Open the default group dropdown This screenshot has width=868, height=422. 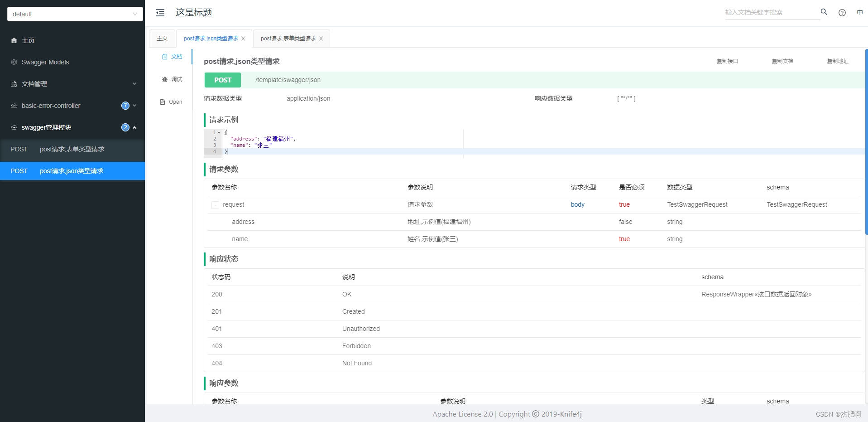point(75,14)
